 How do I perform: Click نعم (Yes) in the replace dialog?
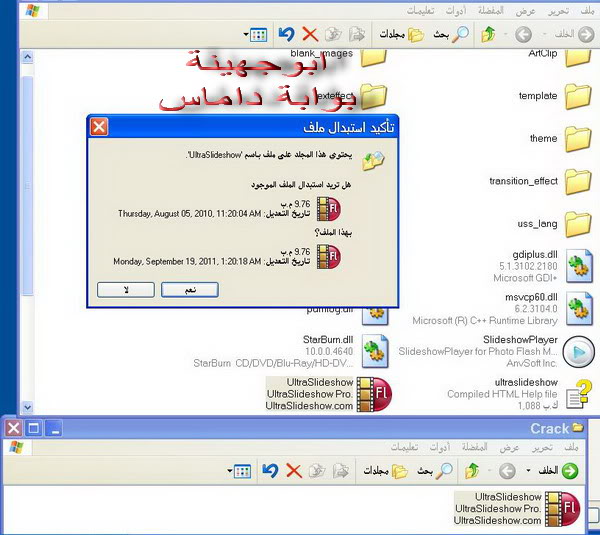click(190, 290)
